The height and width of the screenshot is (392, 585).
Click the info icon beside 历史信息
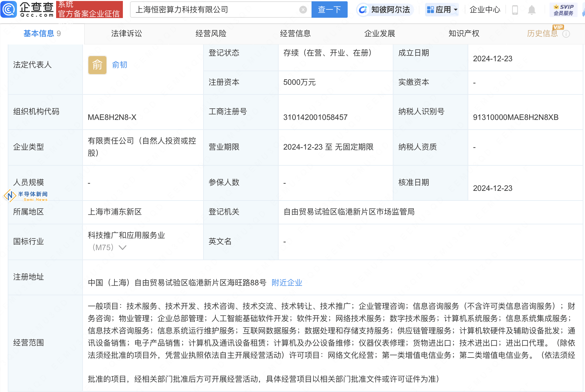pos(566,34)
